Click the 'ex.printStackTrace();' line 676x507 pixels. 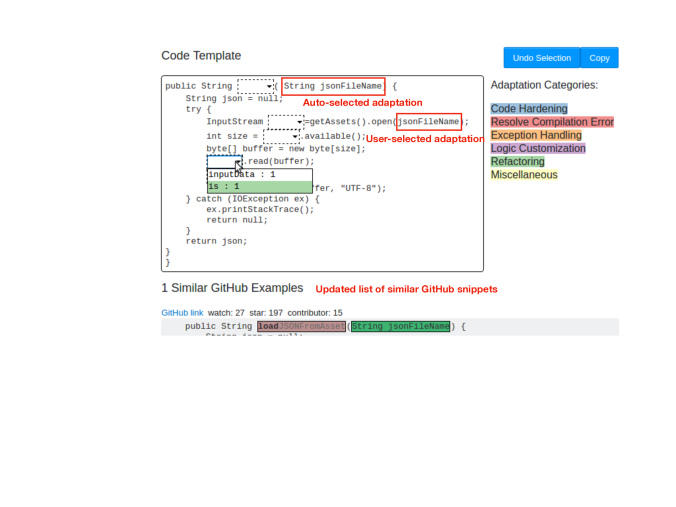pyautogui.click(x=260, y=210)
